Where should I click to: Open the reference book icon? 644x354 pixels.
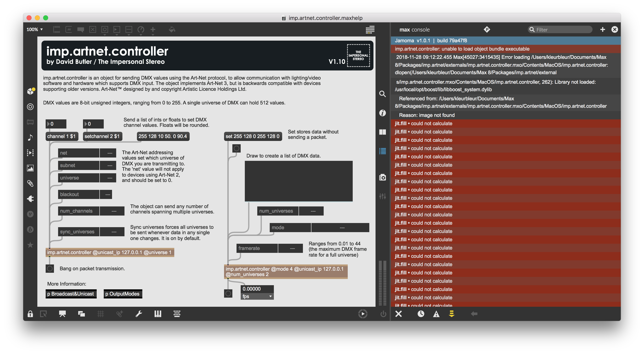pos(383,132)
